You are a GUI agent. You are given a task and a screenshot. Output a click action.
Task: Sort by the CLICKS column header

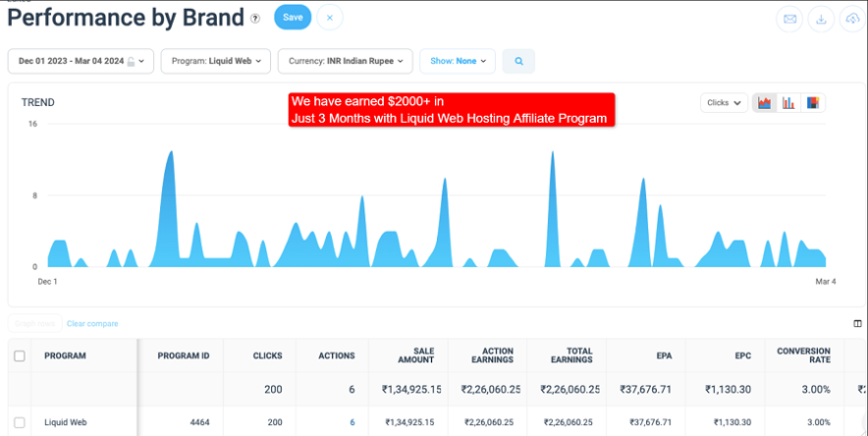[267, 355]
